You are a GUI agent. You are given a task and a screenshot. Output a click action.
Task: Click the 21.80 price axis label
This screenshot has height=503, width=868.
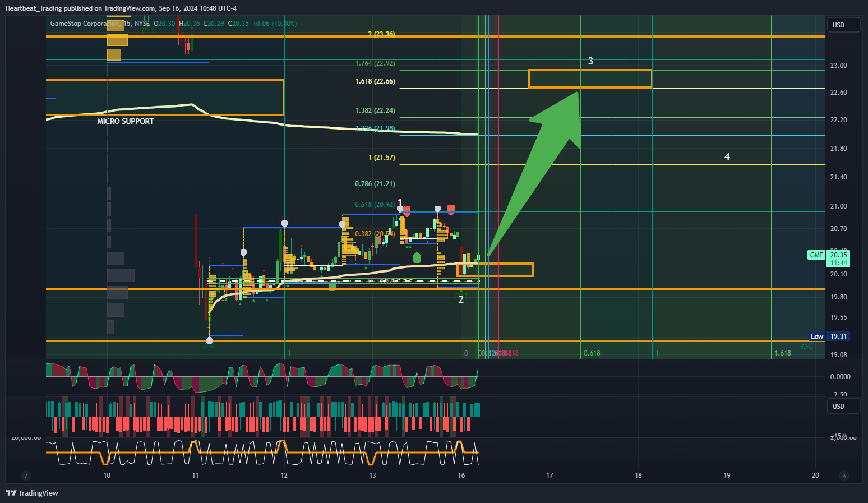click(x=838, y=149)
